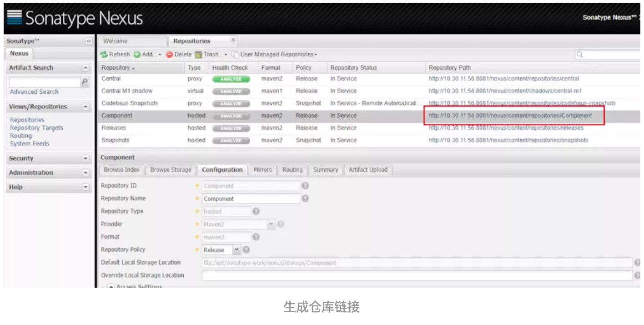Open the central repository path URL

(504, 79)
